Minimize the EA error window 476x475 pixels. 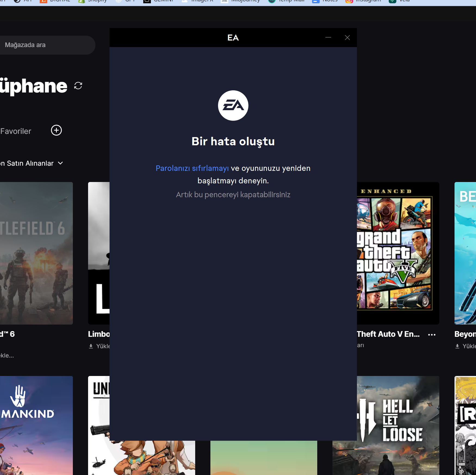pos(328,38)
